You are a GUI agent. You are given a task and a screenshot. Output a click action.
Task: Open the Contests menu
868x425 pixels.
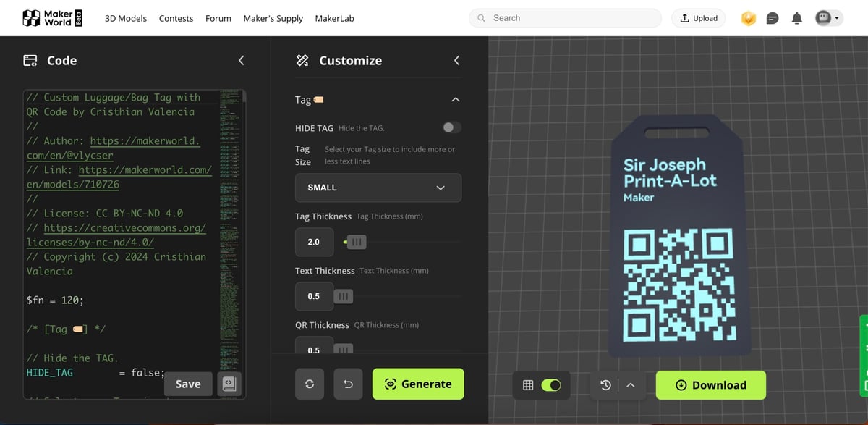pyautogui.click(x=176, y=18)
